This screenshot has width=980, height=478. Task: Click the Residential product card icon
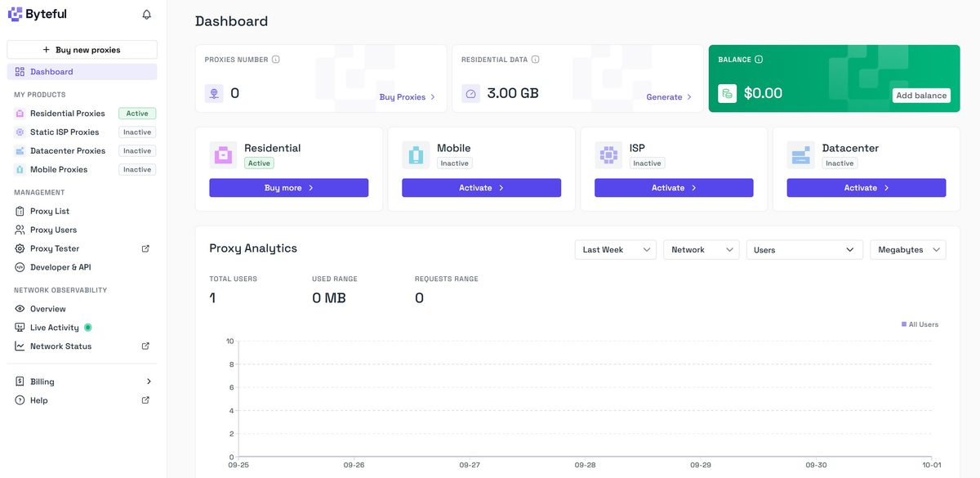click(223, 154)
